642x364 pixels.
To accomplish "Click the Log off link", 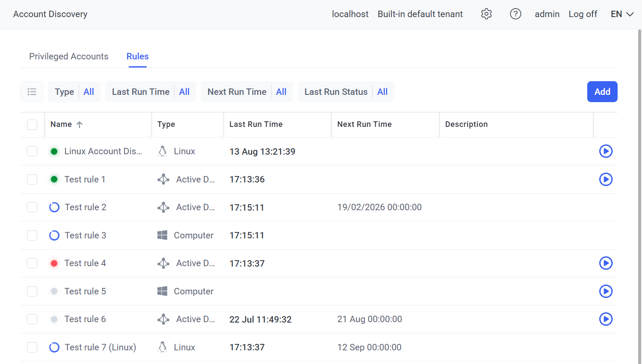I will [x=583, y=14].
